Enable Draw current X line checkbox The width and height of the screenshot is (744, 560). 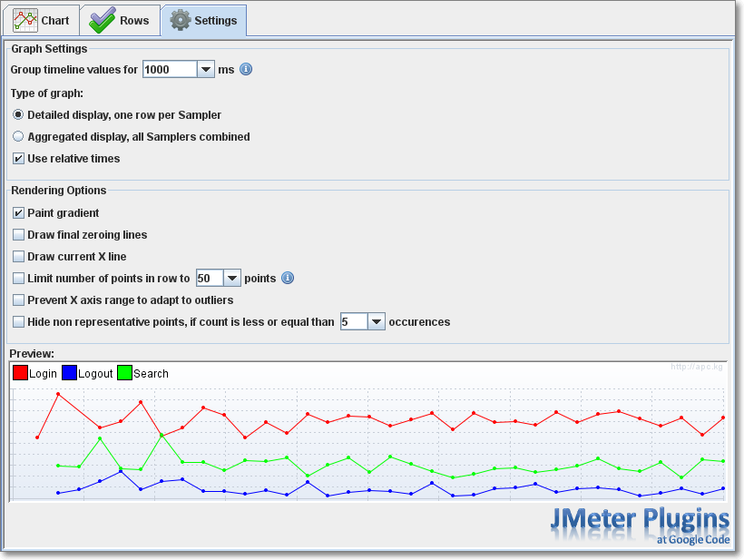click(18, 257)
